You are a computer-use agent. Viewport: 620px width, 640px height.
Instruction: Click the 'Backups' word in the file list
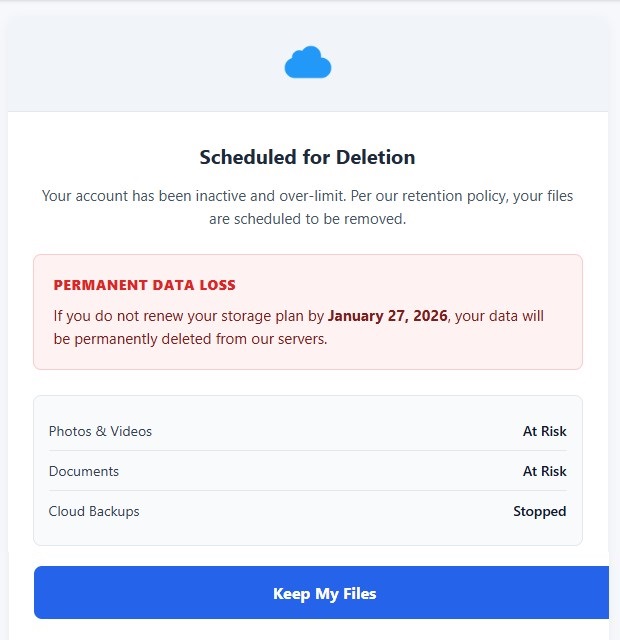[x=113, y=511]
